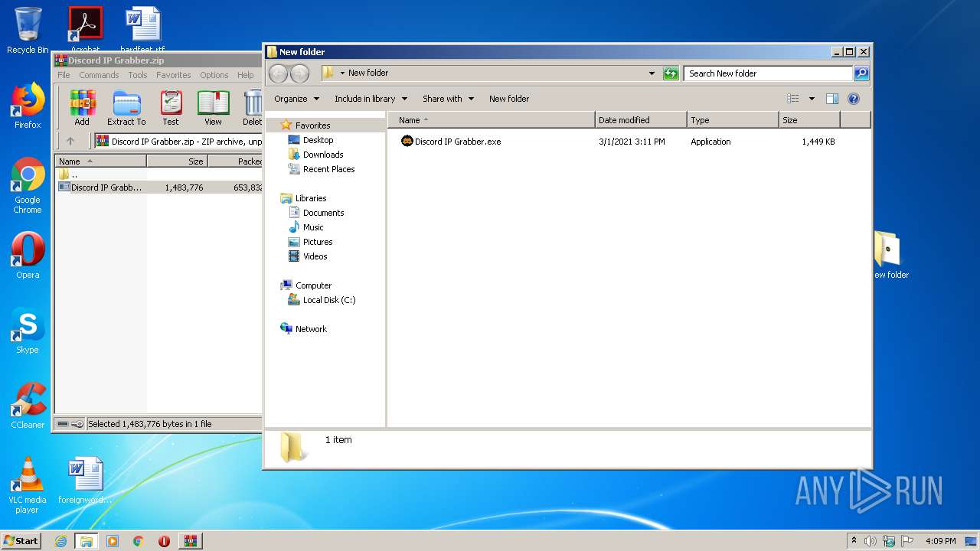Click the volume icon in system tray

871,541
